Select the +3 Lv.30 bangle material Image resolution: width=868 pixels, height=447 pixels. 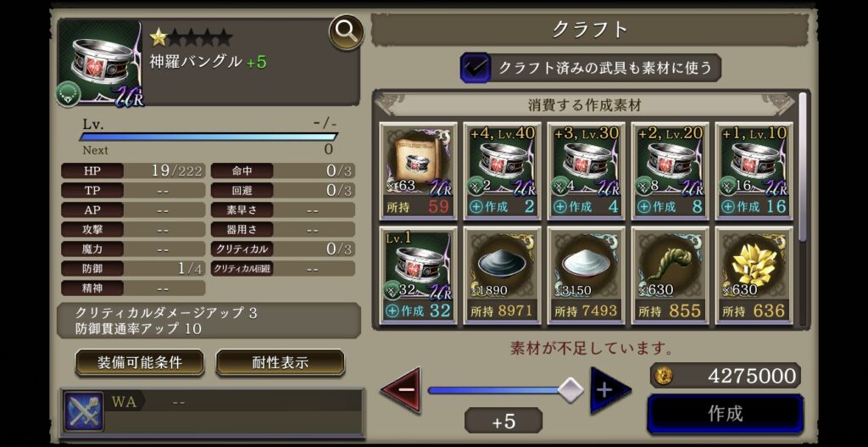(587, 170)
